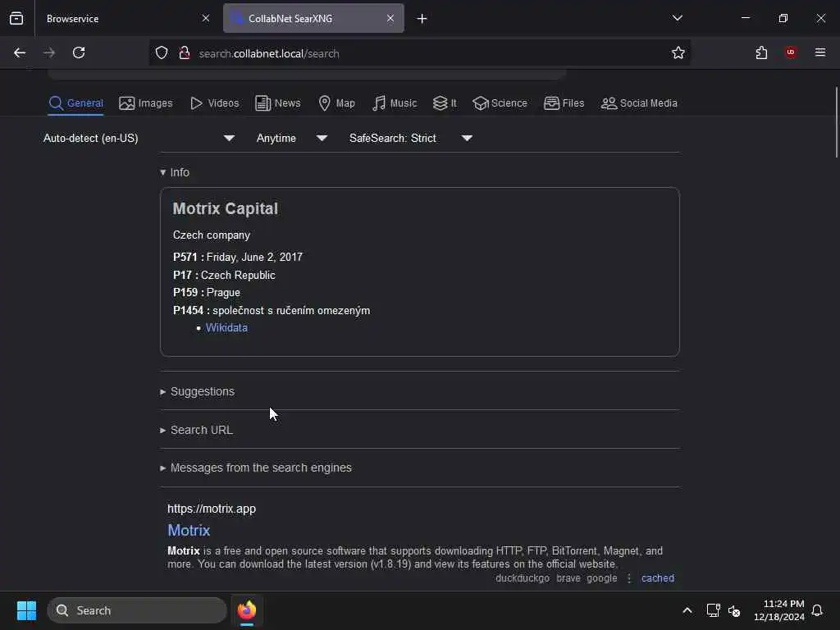Click the Motrix Capital infobox heading
The height and width of the screenshot is (630, 840).
coord(226,208)
